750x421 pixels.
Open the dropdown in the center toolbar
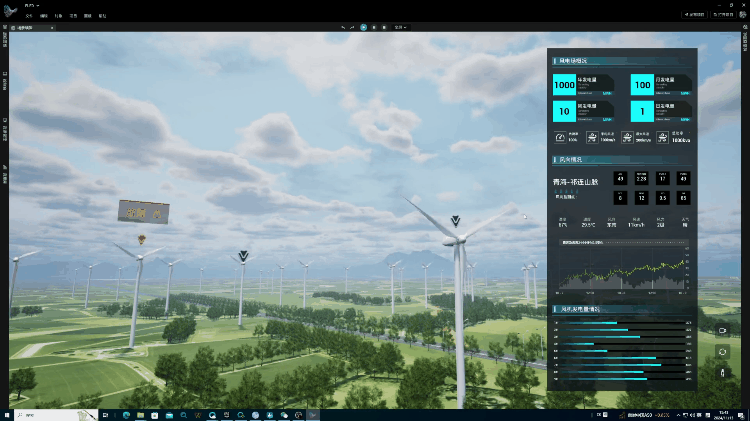tap(400, 27)
